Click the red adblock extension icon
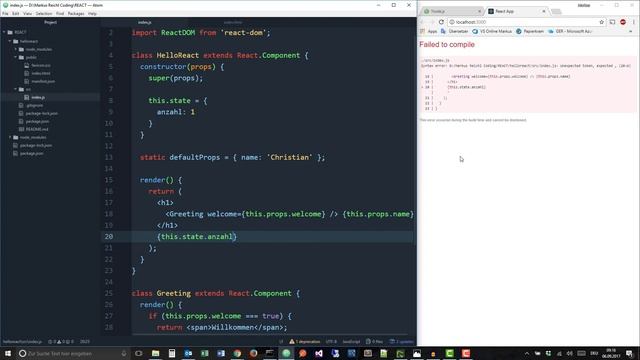The width and height of the screenshot is (640, 360). click(623, 22)
